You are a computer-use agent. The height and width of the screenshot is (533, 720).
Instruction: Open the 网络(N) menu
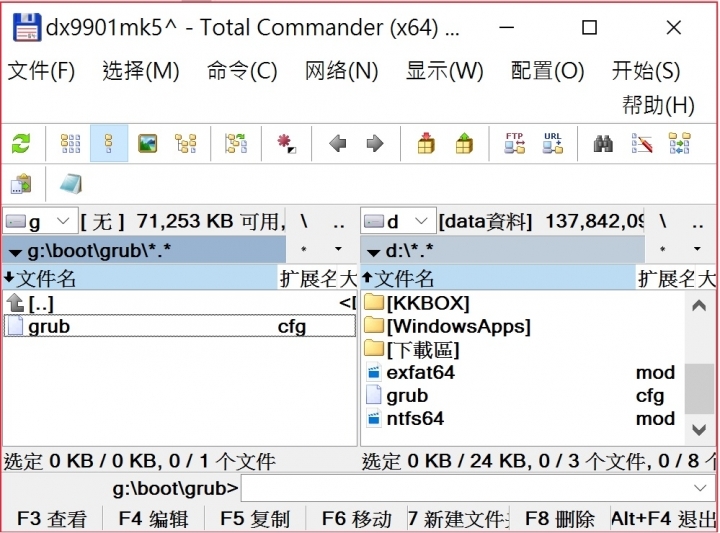pos(342,71)
